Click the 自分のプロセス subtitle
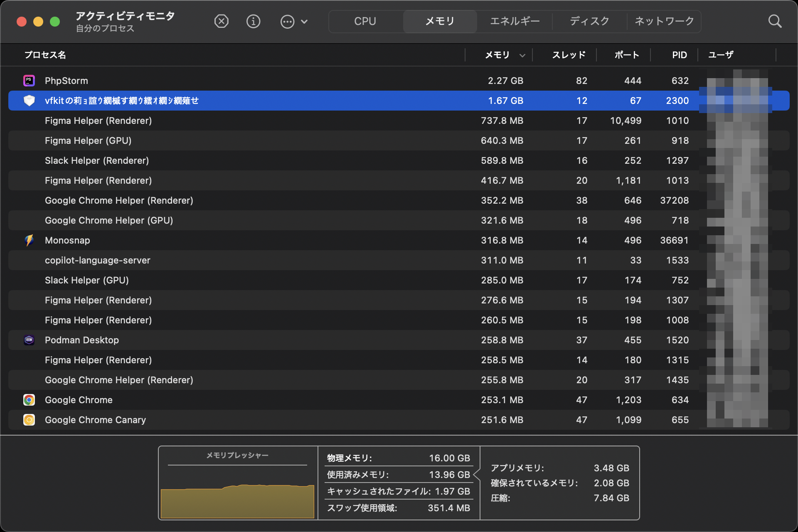The width and height of the screenshot is (798, 532). tap(105, 28)
